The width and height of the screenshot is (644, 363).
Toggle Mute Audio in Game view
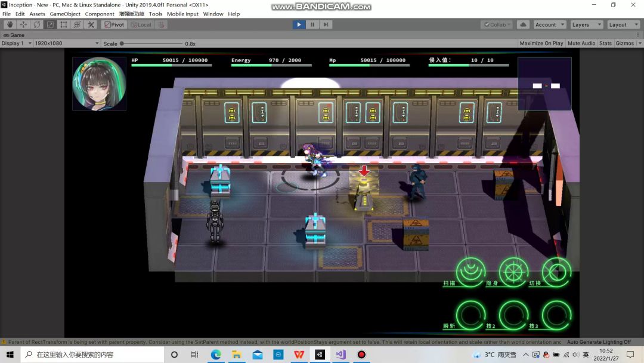click(581, 43)
